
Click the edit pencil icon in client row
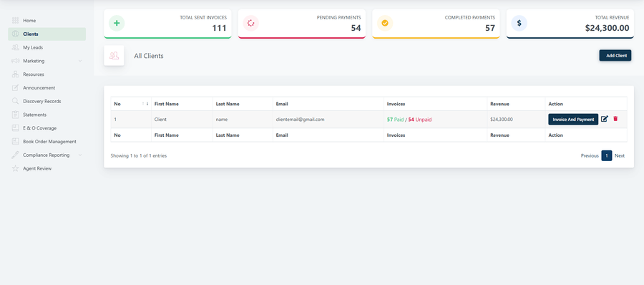click(604, 119)
